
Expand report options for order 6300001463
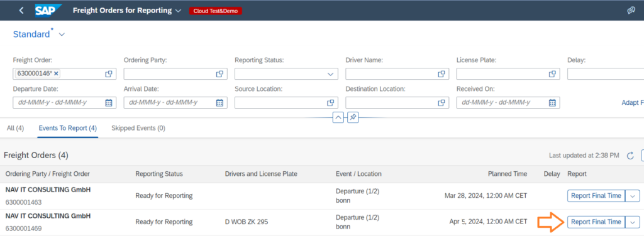pos(633,196)
